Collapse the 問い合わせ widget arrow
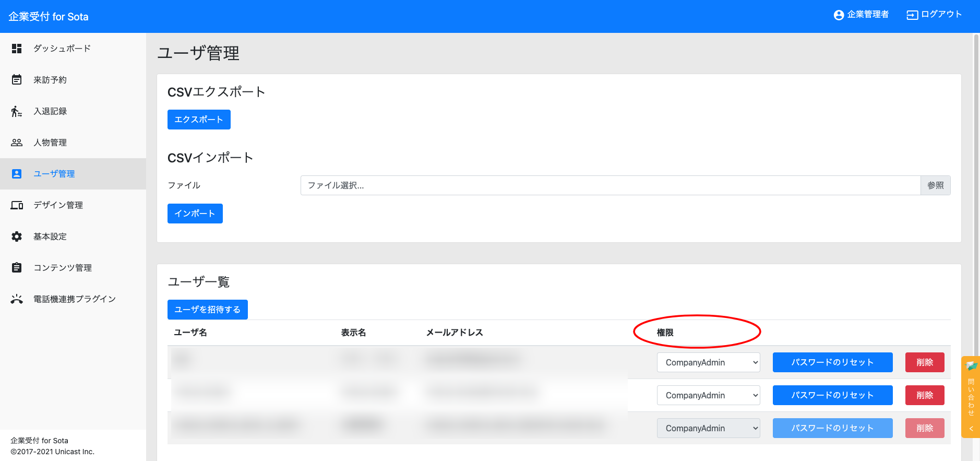This screenshot has width=980, height=461. 971,429
